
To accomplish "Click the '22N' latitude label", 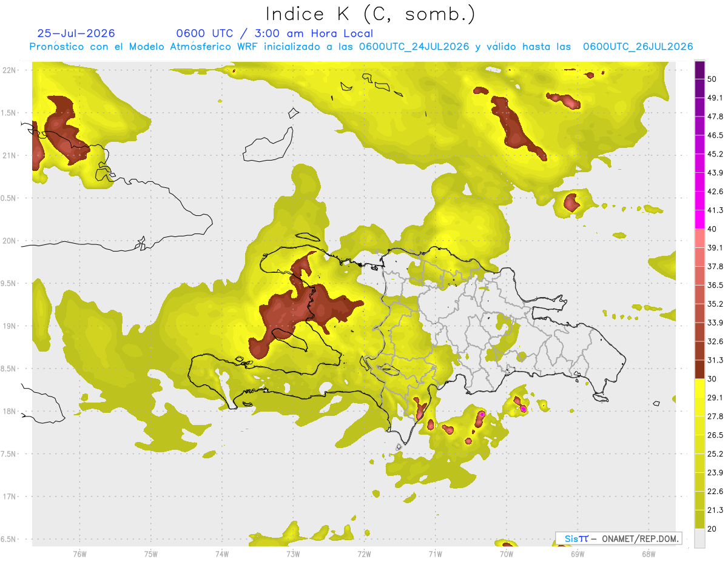I will [x=10, y=70].
